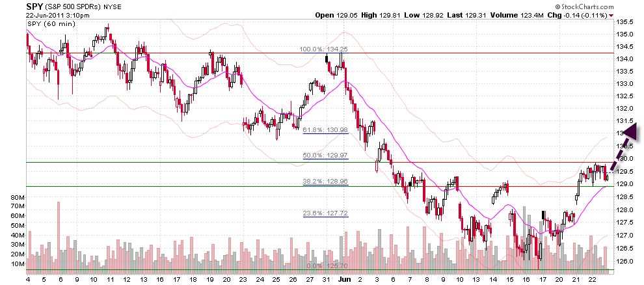The width and height of the screenshot is (644, 285).
Task: Click the 0.0%: 125.70 Fibonacci label
Action: click(x=327, y=265)
